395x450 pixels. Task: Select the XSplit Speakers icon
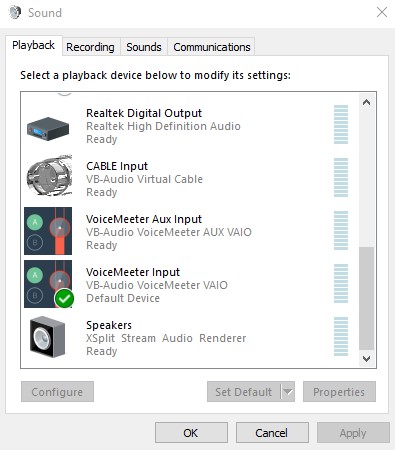tap(47, 337)
